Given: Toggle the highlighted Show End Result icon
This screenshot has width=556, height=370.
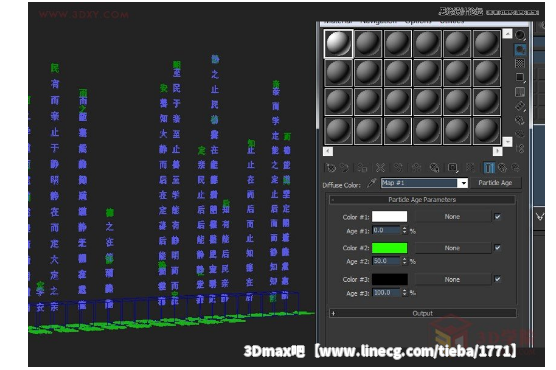Looking at the screenshot, I should [x=489, y=167].
